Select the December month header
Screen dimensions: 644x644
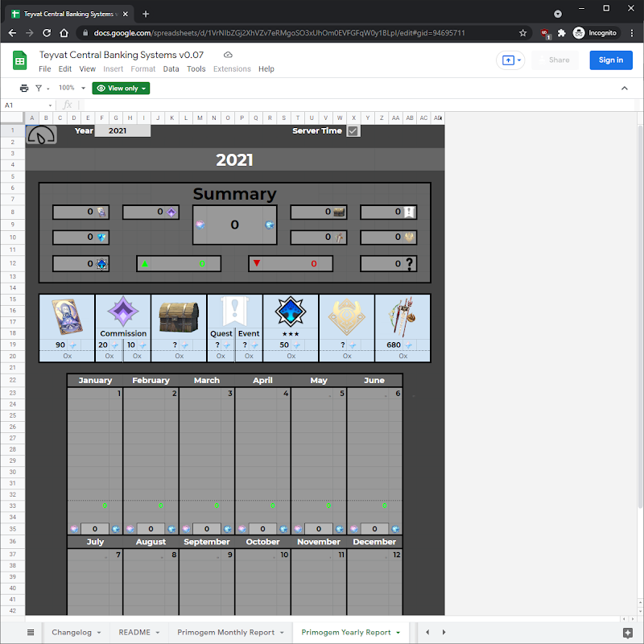[374, 542]
